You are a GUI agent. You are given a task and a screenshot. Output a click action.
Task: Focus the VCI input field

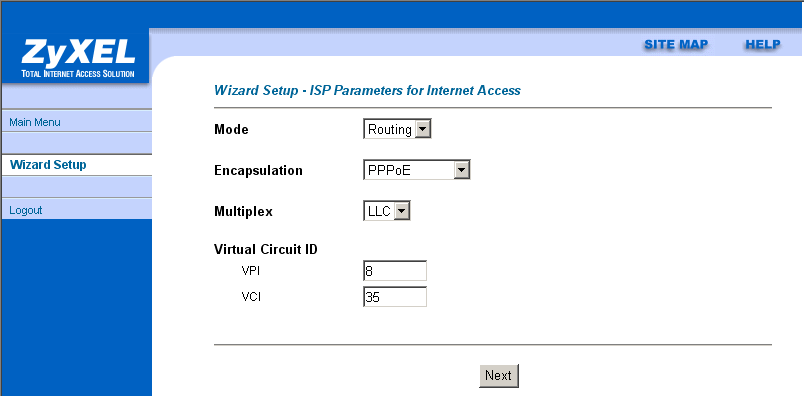[x=395, y=297]
